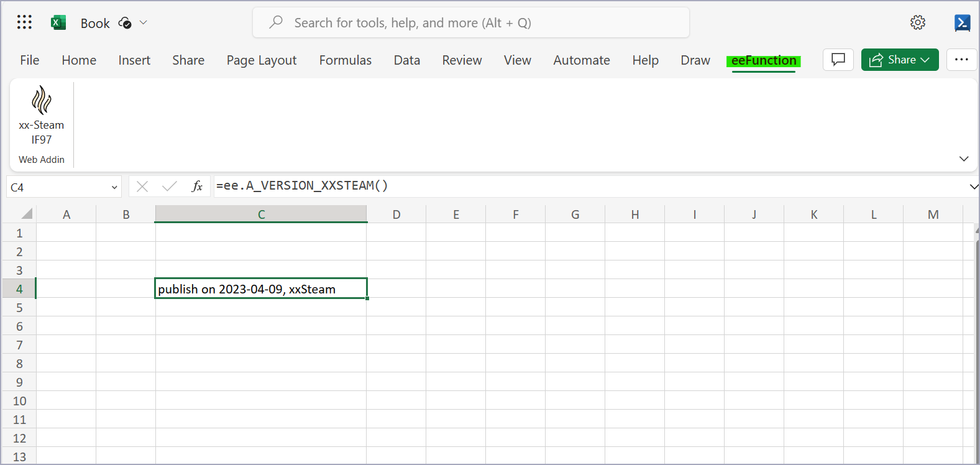Switch to the Automate tab

coord(582,60)
